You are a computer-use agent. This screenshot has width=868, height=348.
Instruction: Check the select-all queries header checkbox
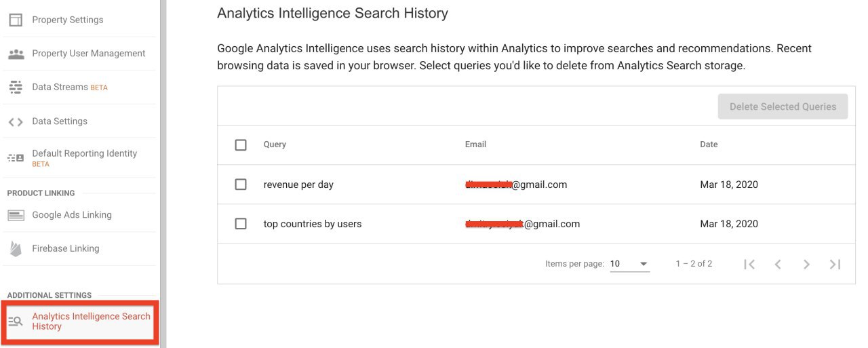241,144
